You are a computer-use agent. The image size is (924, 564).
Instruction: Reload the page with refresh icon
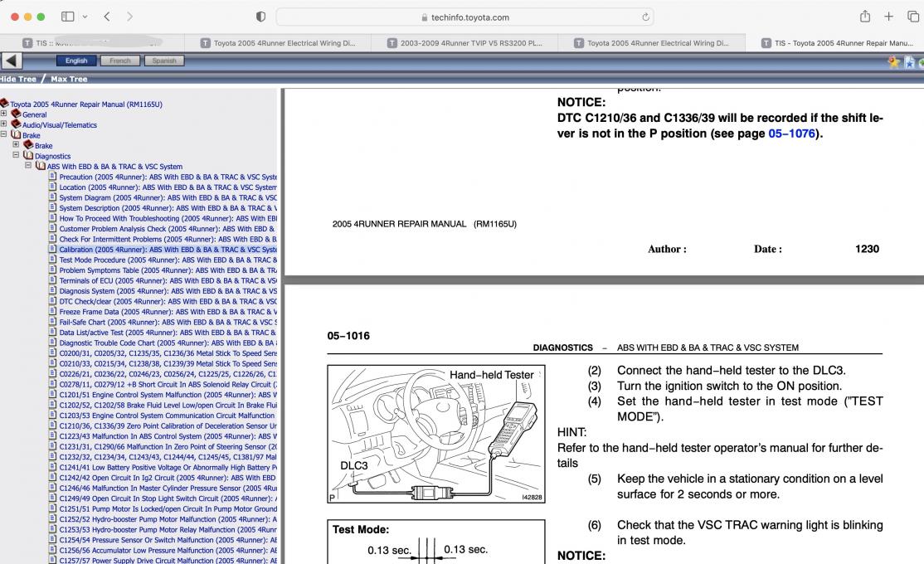point(646,17)
